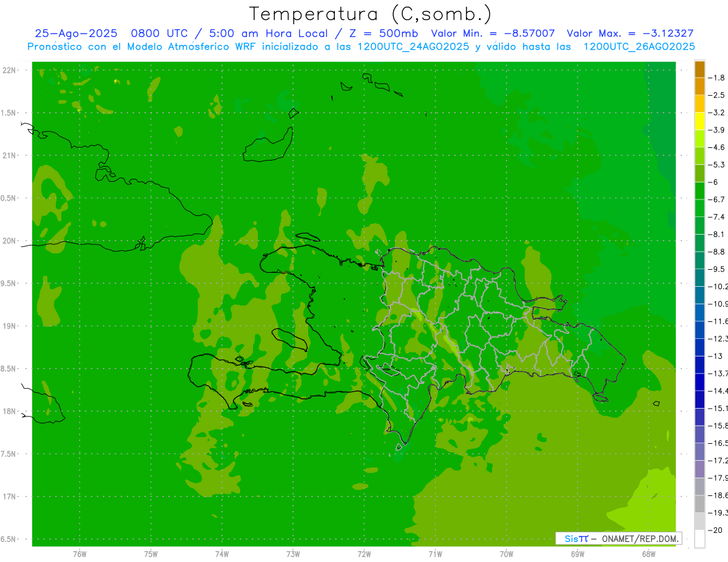Click the '68W' longitude label
Image resolution: width=728 pixels, height=562 pixels.
pos(649,553)
